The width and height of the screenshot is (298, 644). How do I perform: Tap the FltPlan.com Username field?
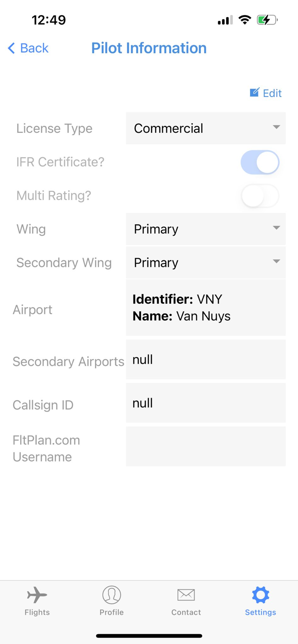(x=206, y=446)
